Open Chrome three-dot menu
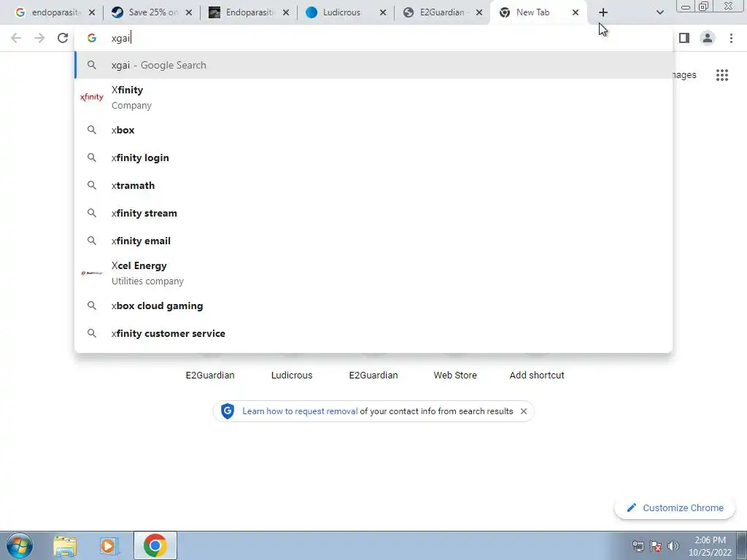747x560 pixels. coord(731,38)
